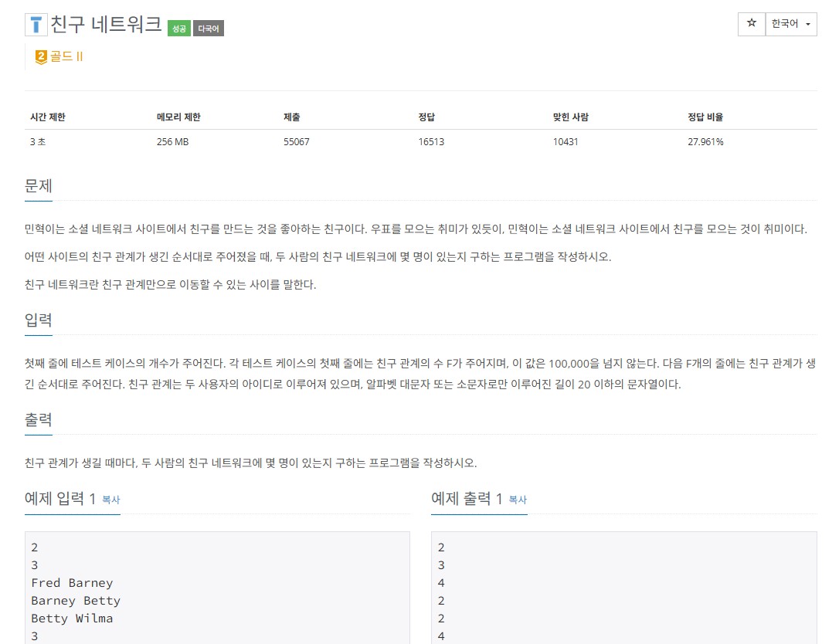Click the 골드 II tier badge icon
The width and height of the screenshot is (839, 644).
tap(41, 56)
